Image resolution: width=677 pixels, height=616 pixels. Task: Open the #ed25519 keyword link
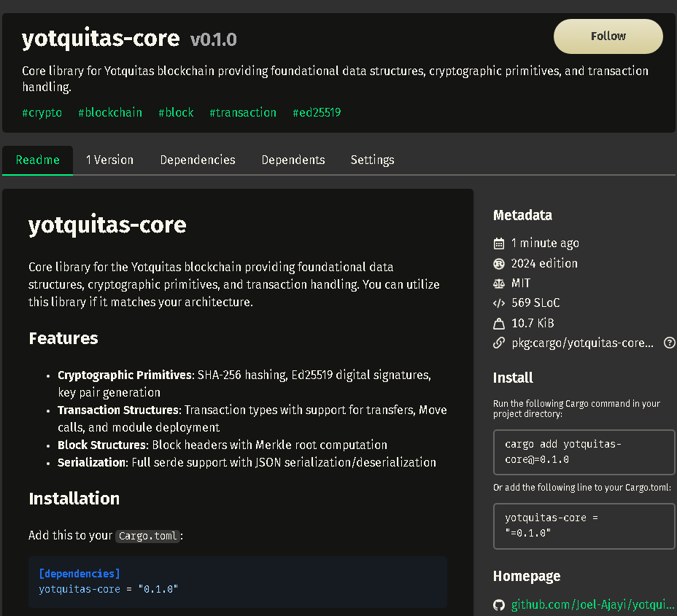pyautogui.click(x=317, y=112)
